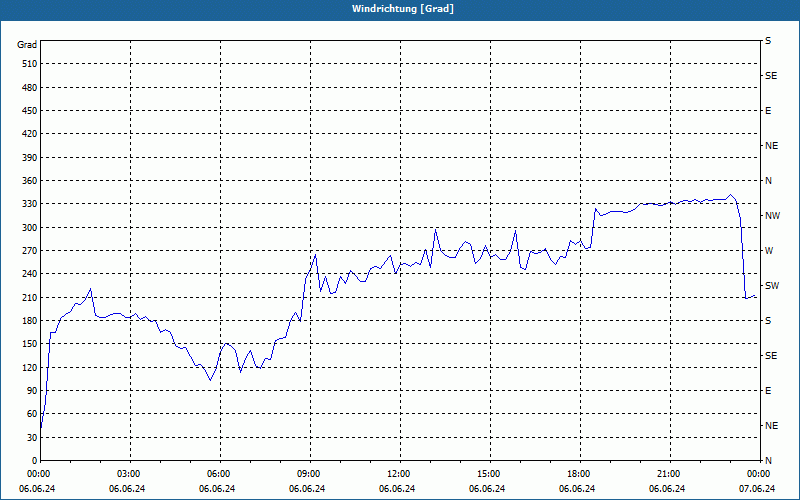The width and height of the screenshot is (800, 500).
Task: Select the 06:00 time axis label
Action: [220, 473]
